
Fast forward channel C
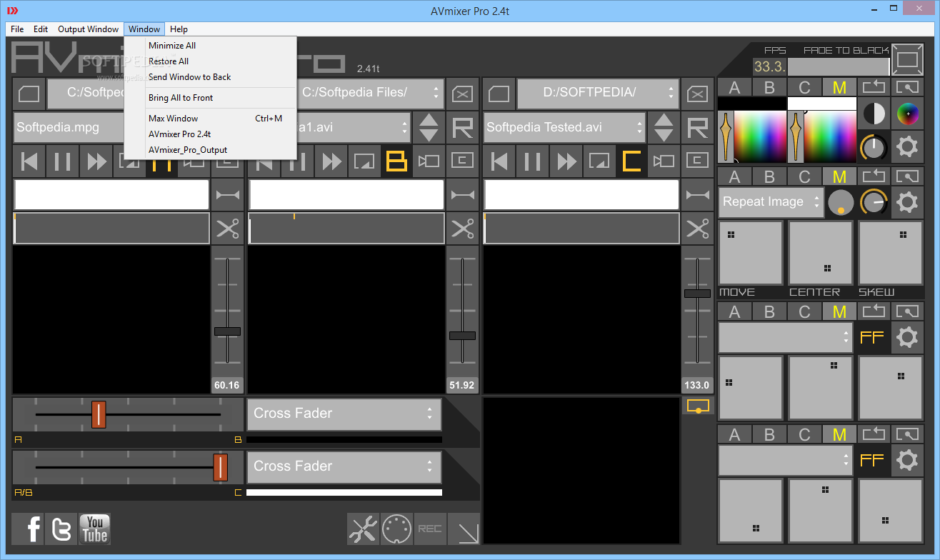coord(566,161)
